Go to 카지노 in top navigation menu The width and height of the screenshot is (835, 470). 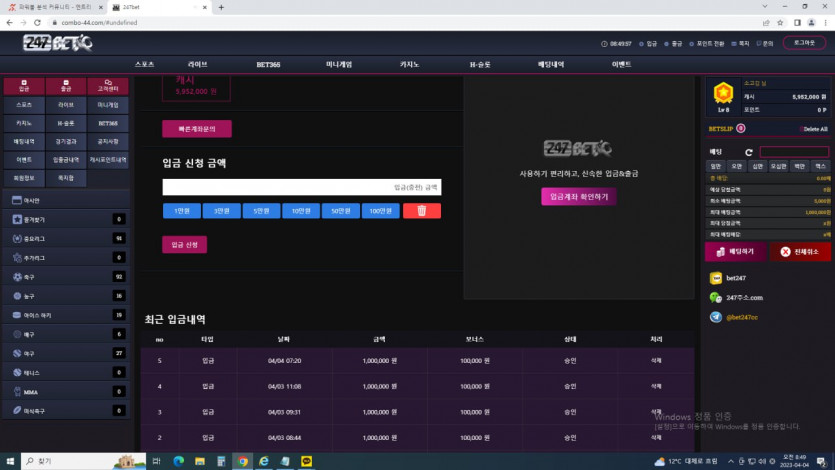coord(409,64)
